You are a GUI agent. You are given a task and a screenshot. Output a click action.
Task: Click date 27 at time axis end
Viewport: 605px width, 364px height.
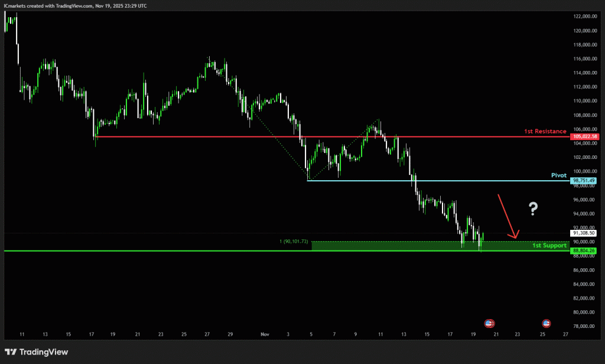tap(565, 334)
